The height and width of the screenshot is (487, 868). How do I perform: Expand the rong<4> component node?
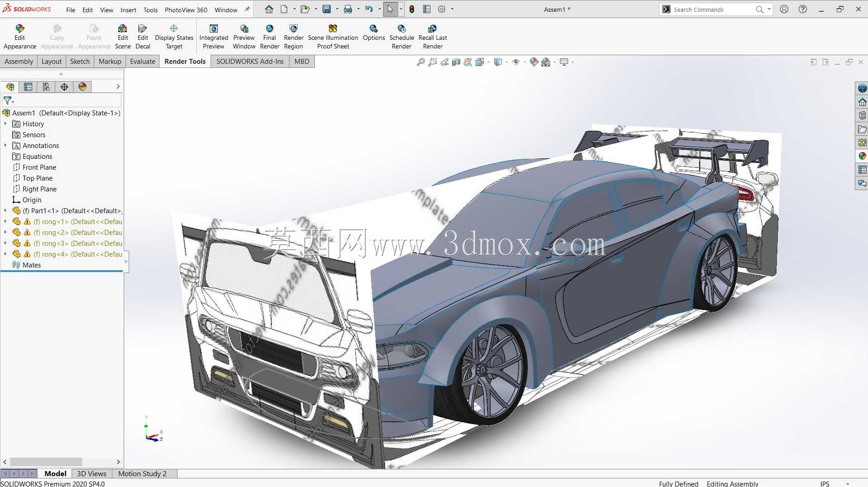tap(5, 254)
